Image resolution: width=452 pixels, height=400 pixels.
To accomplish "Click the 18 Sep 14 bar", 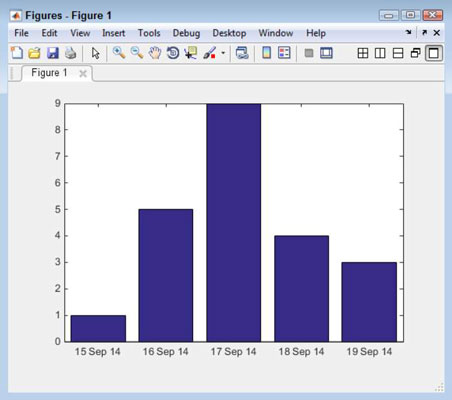I will pos(301,289).
